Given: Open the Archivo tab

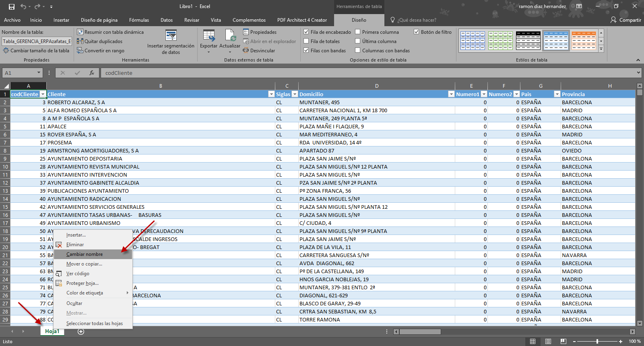Looking at the screenshot, I should point(12,20).
